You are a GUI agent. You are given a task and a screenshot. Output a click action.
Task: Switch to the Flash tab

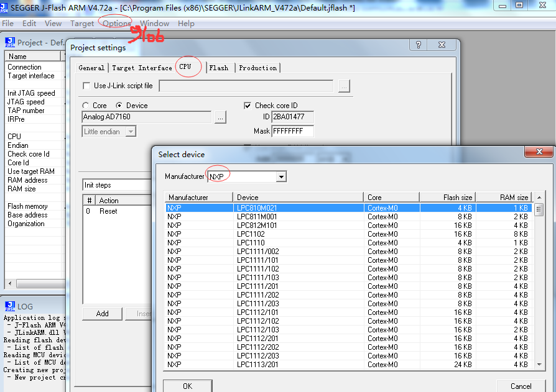[219, 68]
